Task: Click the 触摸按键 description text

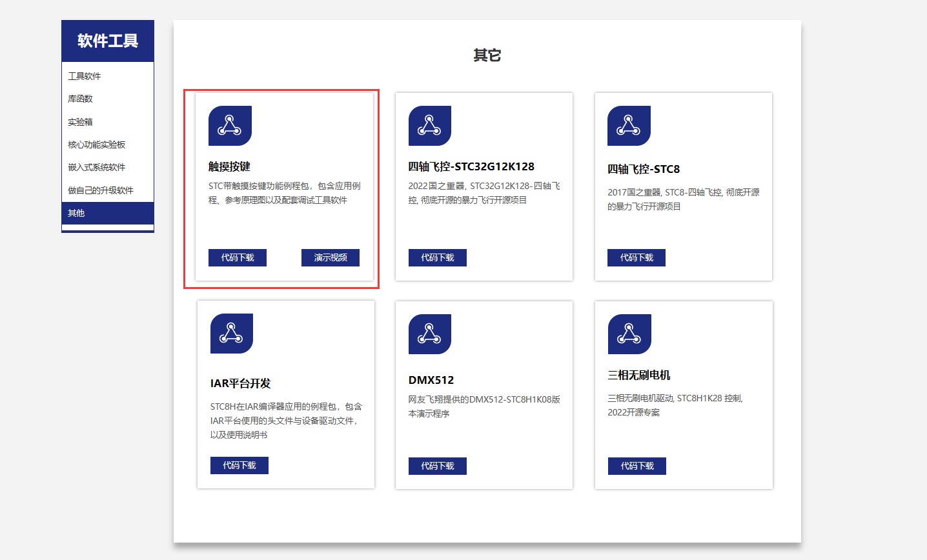Action: 285,193
